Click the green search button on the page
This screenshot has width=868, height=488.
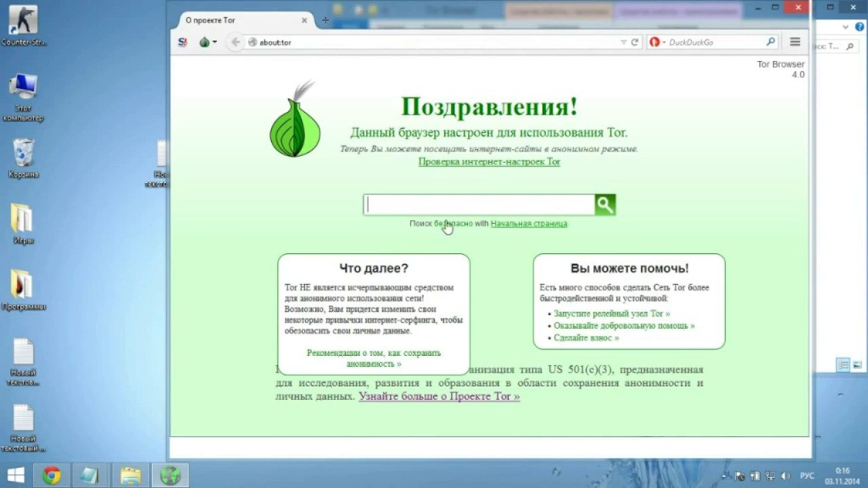(605, 205)
